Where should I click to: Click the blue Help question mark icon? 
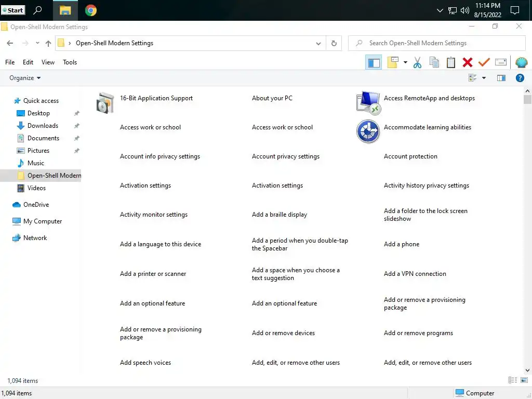520,78
